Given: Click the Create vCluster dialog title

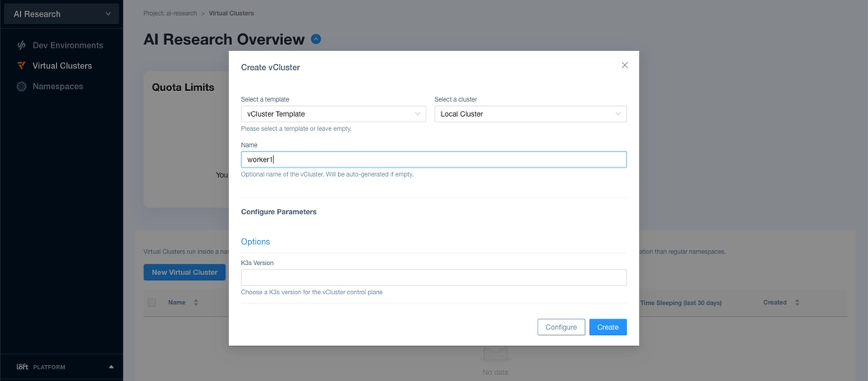Looking at the screenshot, I should point(270,68).
